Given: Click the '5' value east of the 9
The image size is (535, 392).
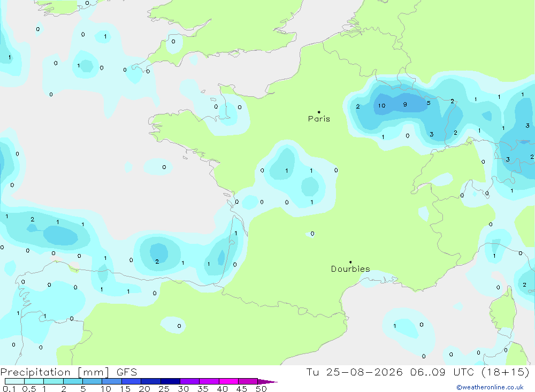Looking at the screenshot, I should click(x=429, y=103).
